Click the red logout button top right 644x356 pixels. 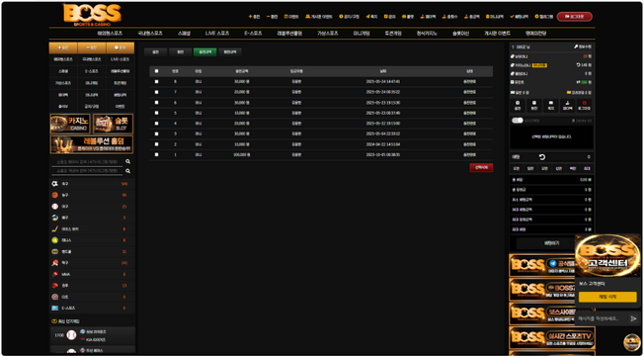pyautogui.click(x=574, y=17)
